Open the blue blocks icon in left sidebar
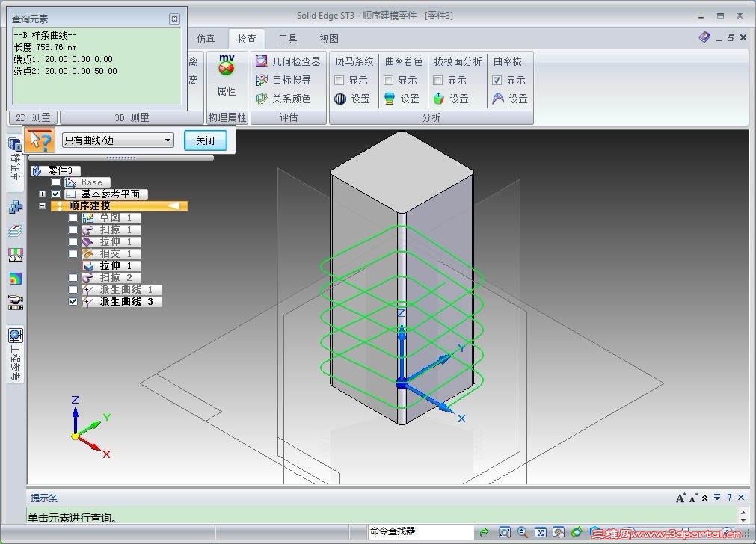The image size is (756, 544). [16, 207]
